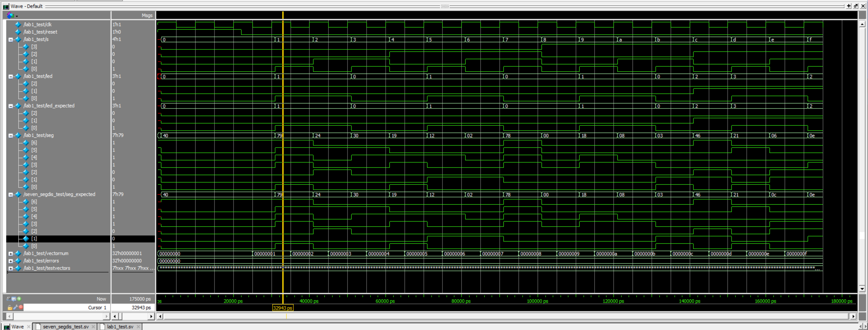Click the edit grid and timeline icon
868x330 pixels.
(x=14, y=299)
